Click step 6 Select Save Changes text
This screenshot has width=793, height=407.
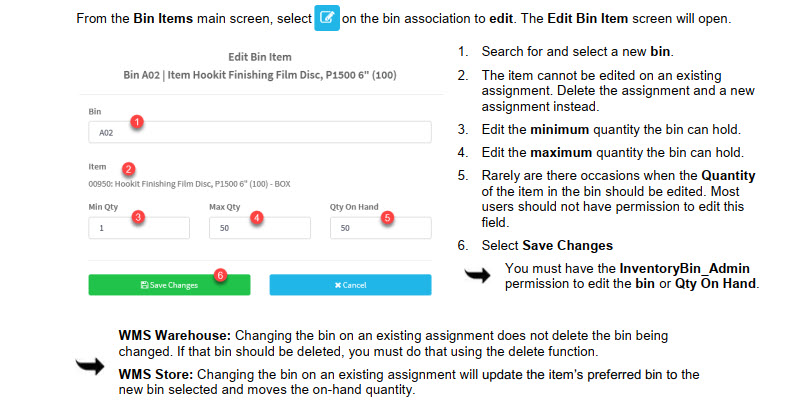pos(547,245)
